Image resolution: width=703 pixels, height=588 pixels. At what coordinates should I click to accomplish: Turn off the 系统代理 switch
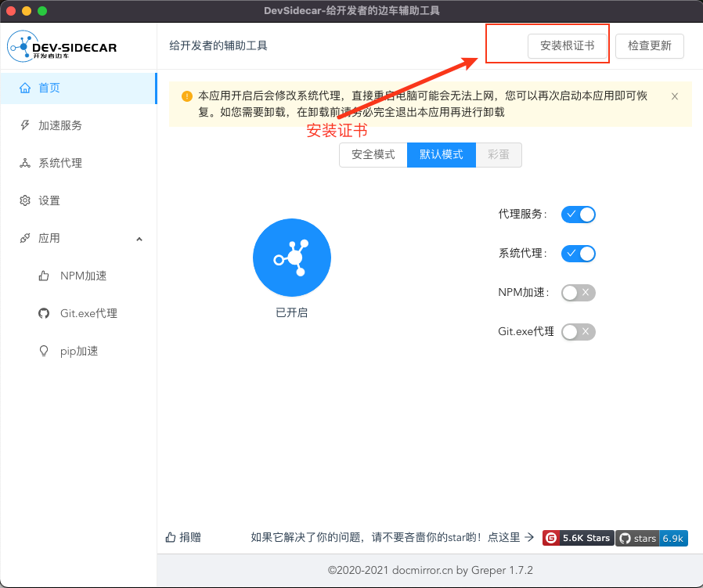click(x=579, y=254)
